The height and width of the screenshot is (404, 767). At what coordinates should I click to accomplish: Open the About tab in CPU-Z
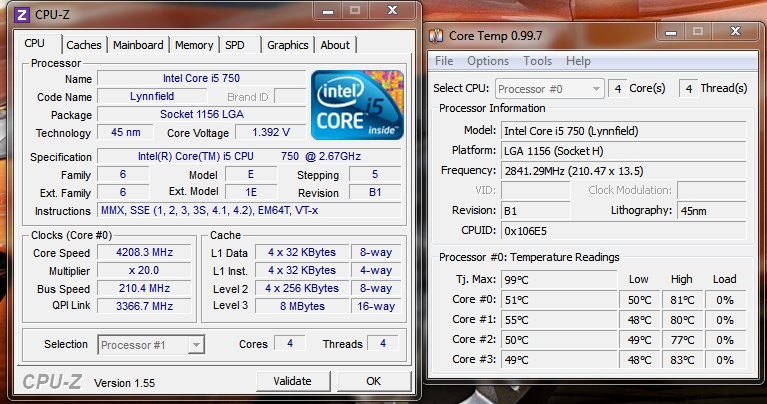(x=335, y=45)
